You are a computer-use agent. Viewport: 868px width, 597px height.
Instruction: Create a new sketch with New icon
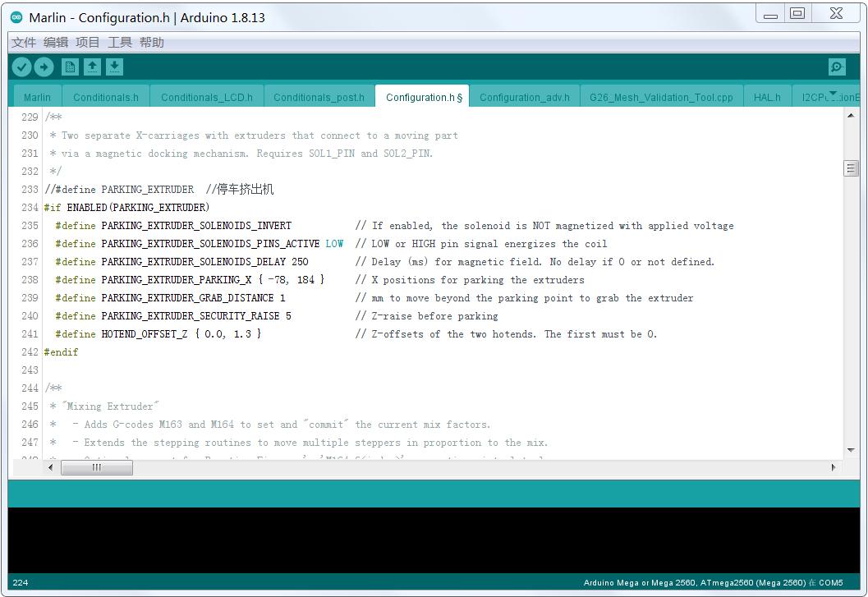70,67
